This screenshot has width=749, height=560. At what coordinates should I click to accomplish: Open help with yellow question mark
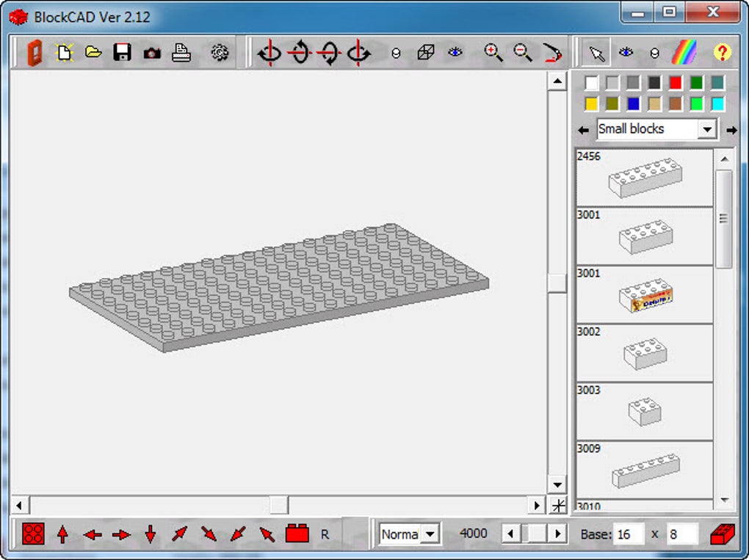point(723,53)
